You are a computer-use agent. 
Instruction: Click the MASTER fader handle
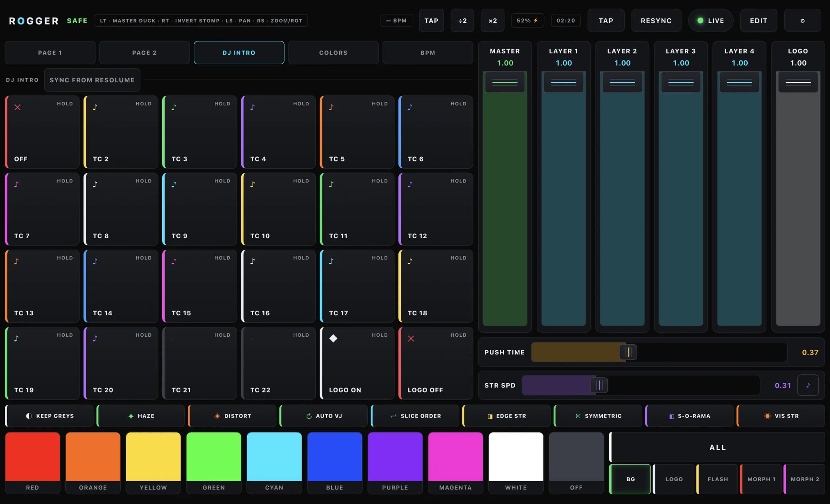[505, 82]
